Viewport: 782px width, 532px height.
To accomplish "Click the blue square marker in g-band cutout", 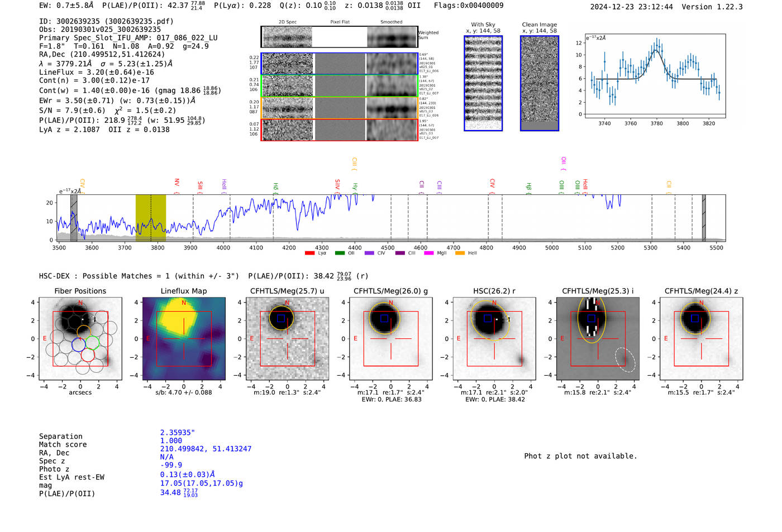I will (x=384, y=318).
